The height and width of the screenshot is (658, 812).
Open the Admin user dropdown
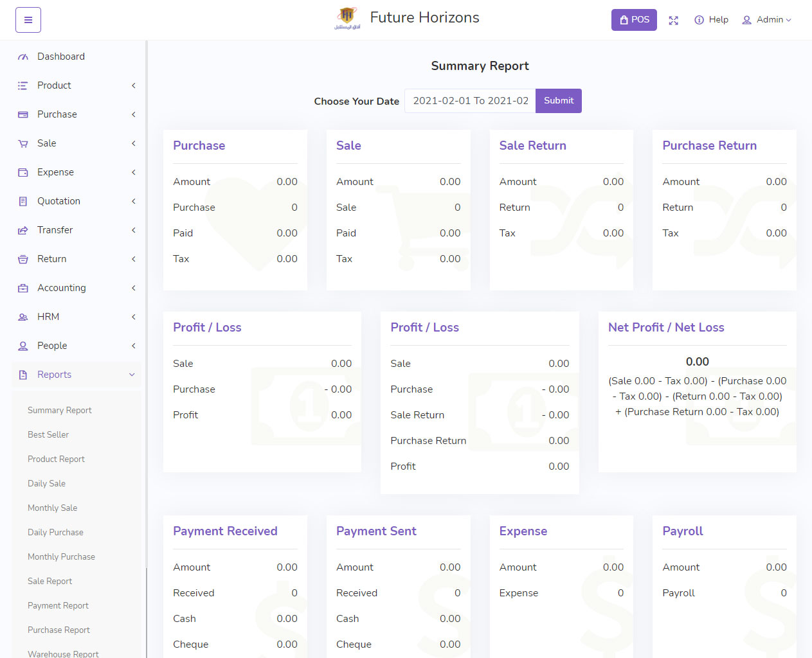click(x=766, y=20)
